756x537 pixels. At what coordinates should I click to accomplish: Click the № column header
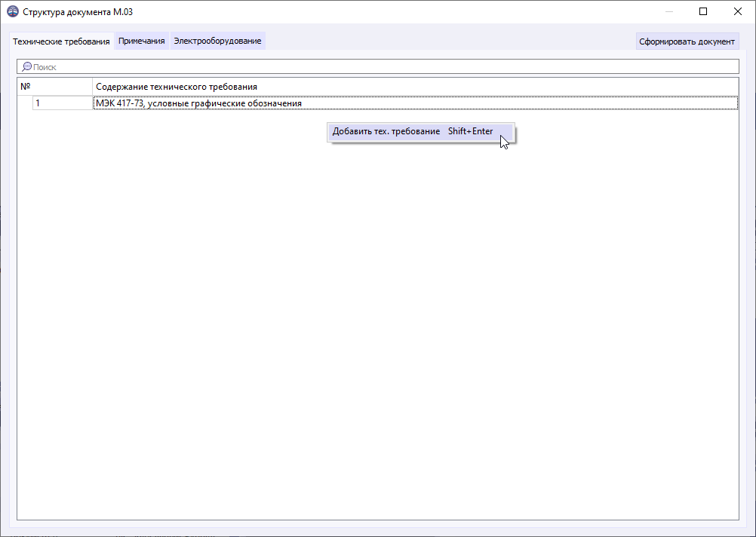point(53,86)
